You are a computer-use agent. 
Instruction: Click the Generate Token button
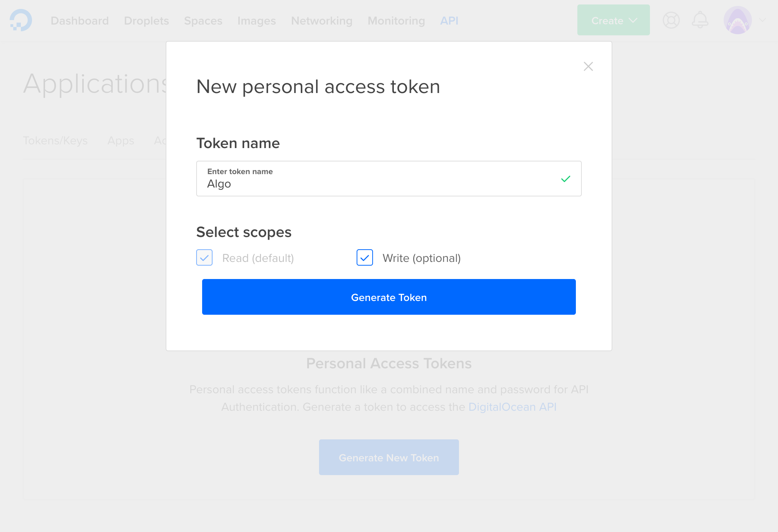pos(388,297)
